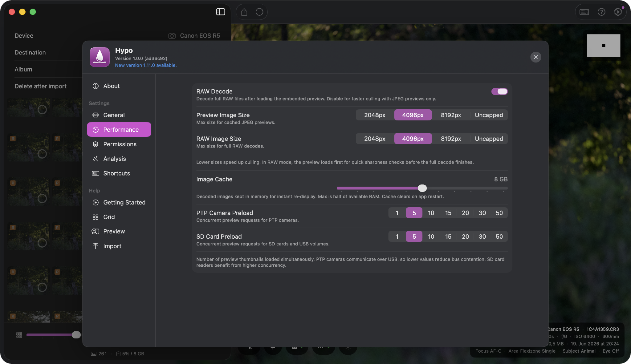
Task: Click the Device row in sidebar
Action: tap(117, 36)
